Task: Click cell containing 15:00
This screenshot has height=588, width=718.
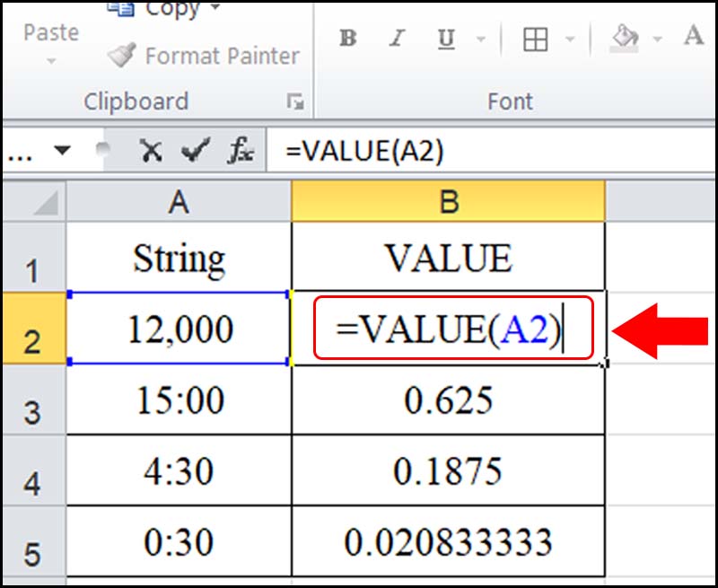Action: click(179, 399)
